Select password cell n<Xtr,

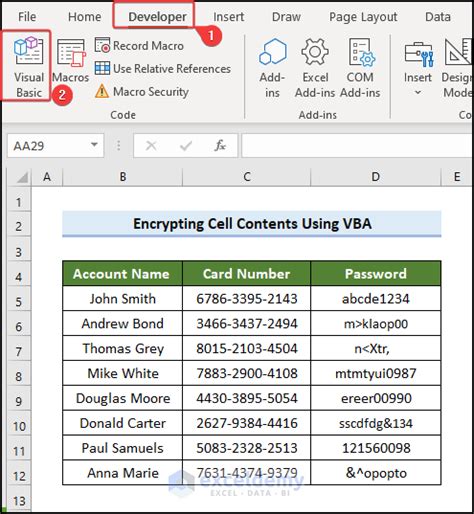[376, 348]
